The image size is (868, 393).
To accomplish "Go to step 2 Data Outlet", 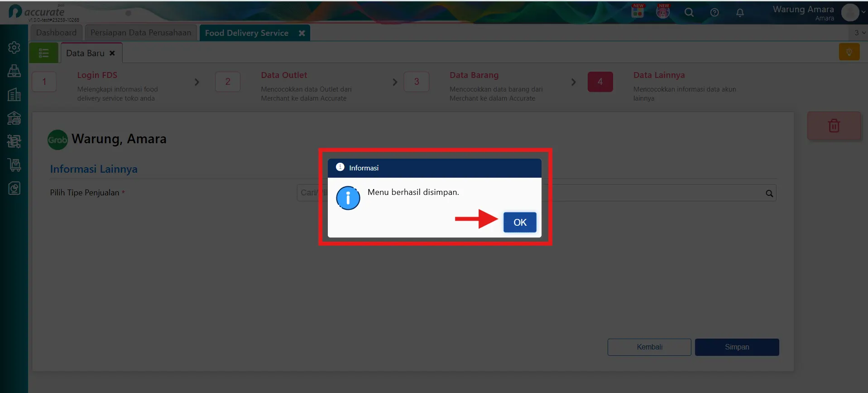I will pyautogui.click(x=228, y=82).
